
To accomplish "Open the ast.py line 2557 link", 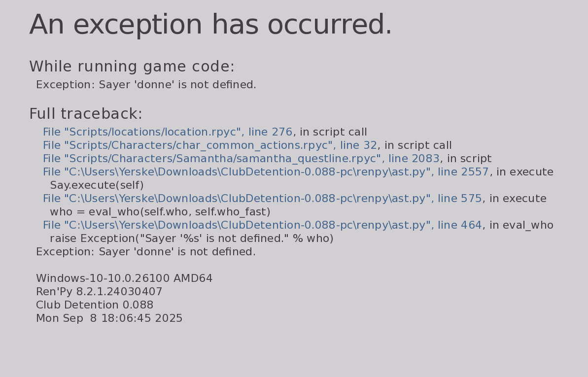I will point(266,172).
